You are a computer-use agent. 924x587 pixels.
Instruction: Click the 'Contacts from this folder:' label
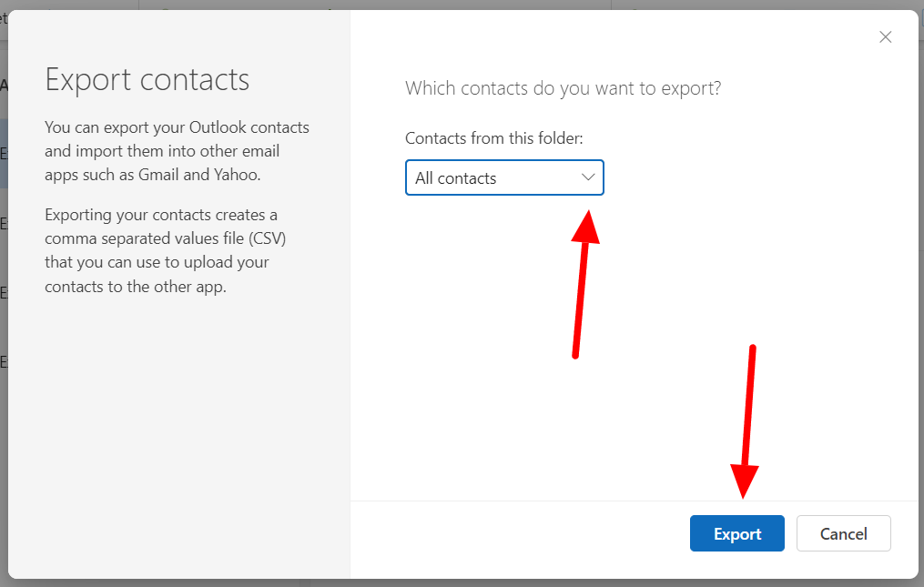point(493,138)
